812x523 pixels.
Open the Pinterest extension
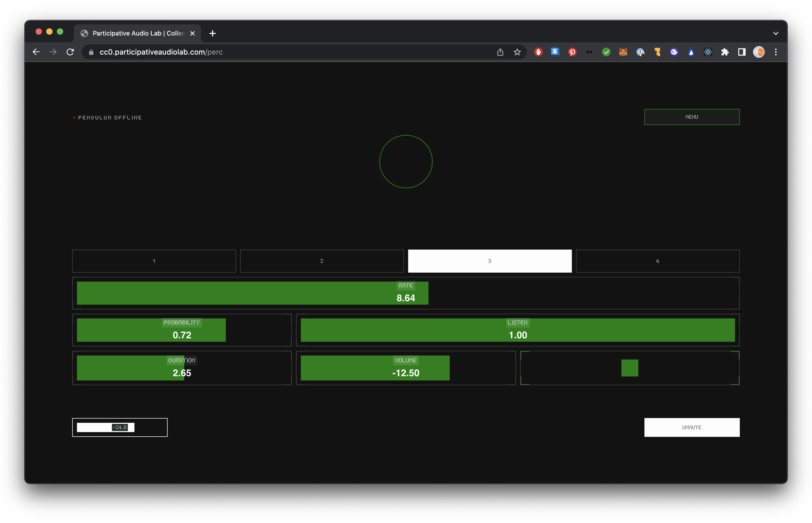coord(572,52)
